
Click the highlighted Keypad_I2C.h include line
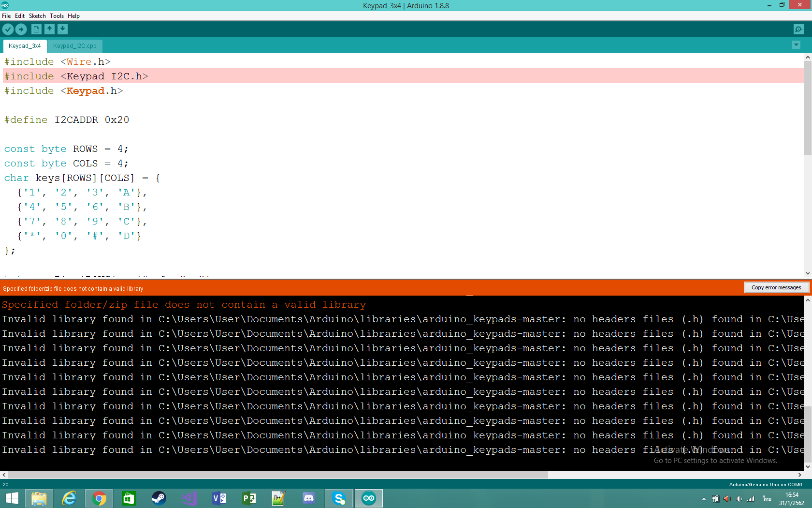193,76
